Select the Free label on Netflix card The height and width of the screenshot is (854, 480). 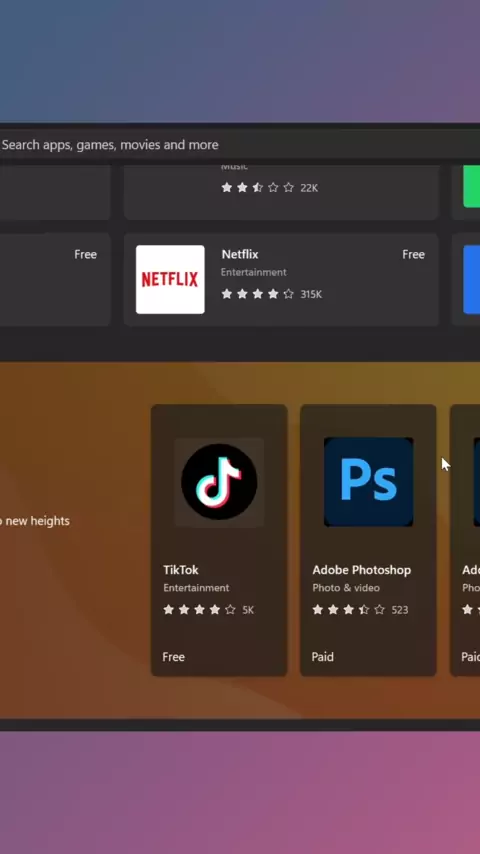click(x=414, y=254)
